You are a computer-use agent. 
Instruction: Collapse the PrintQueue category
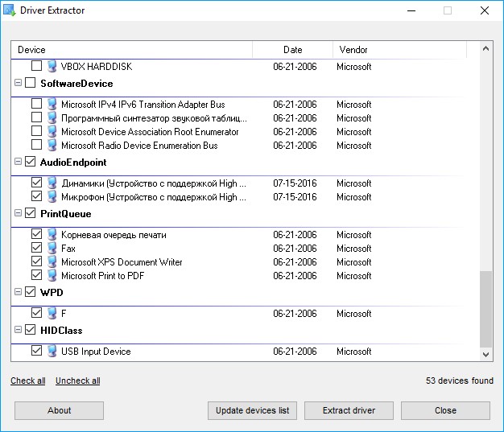tap(19, 213)
